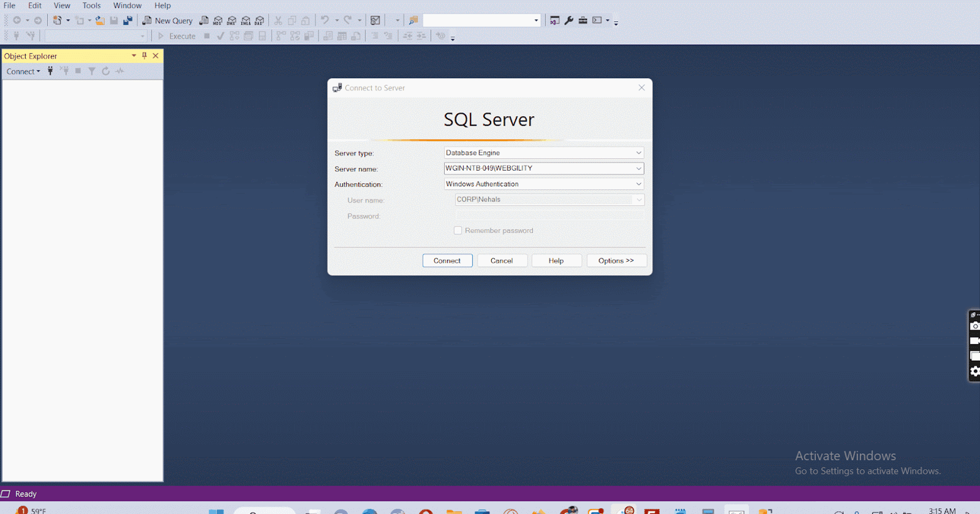Unpin the Object Explorer panel

point(144,56)
